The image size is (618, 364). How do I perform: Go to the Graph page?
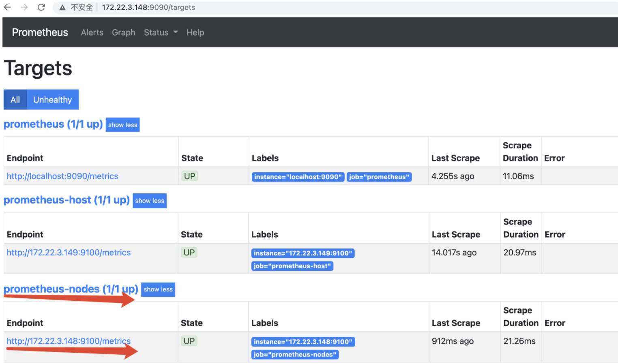coord(124,32)
